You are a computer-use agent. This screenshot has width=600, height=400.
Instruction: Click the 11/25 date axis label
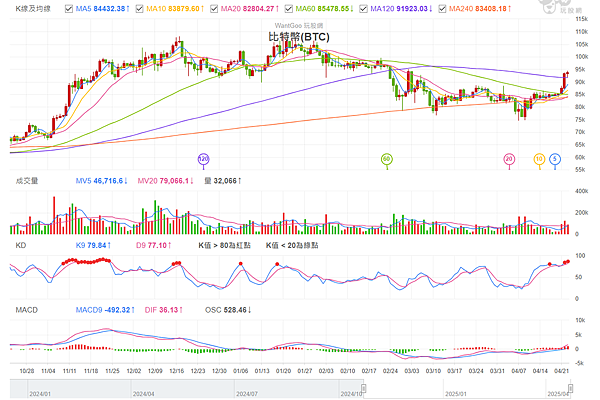tap(112, 371)
